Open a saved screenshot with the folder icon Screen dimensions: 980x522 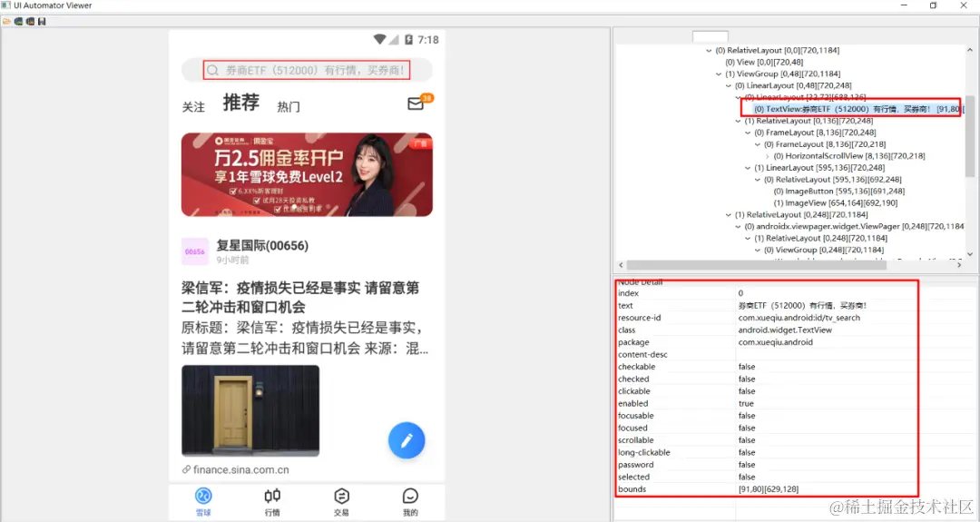point(6,21)
